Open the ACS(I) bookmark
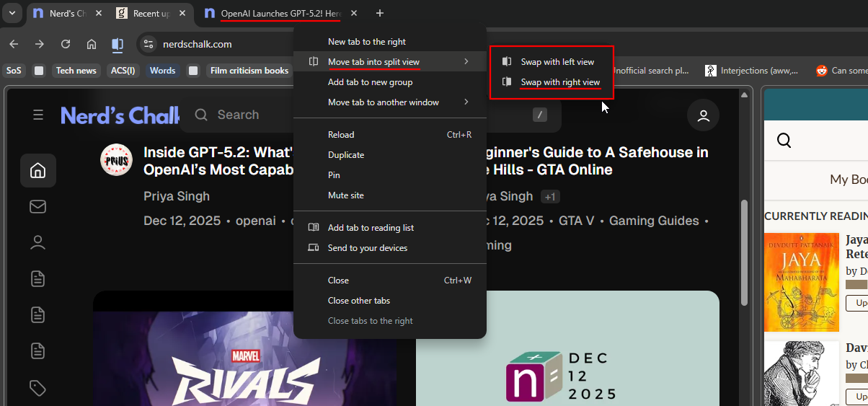Viewport: 868px width, 406px height. pyautogui.click(x=123, y=71)
